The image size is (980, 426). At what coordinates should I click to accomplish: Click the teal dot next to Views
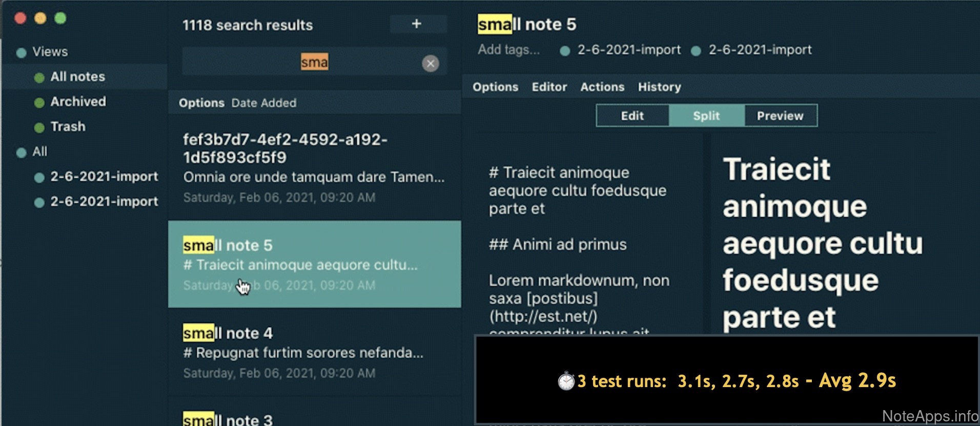[x=21, y=53]
